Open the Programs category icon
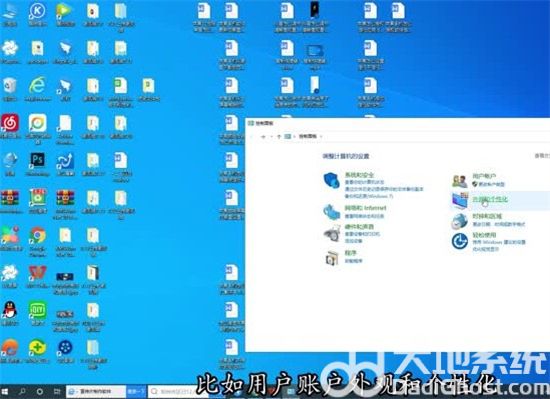Screen dimensions: 550x399 (x=332, y=258)
